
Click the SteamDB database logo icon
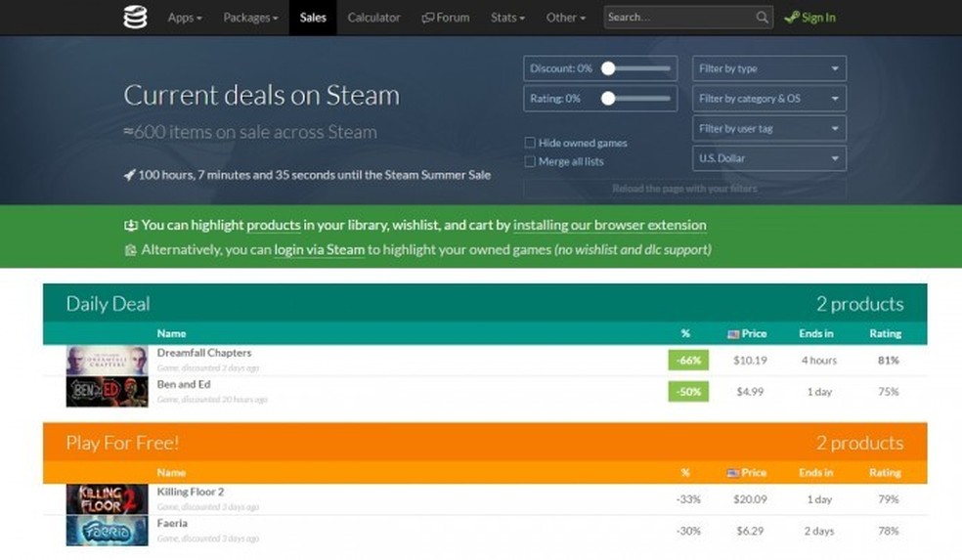(x=135, y=18)
